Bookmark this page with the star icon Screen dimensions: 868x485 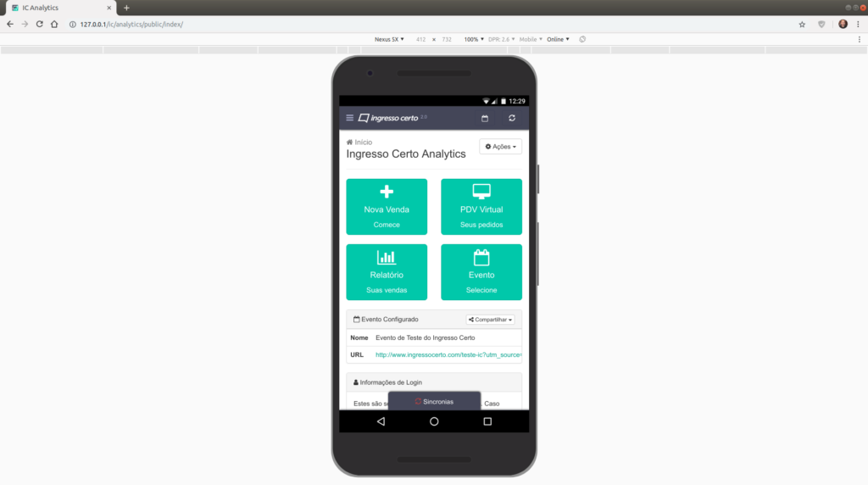802,25
